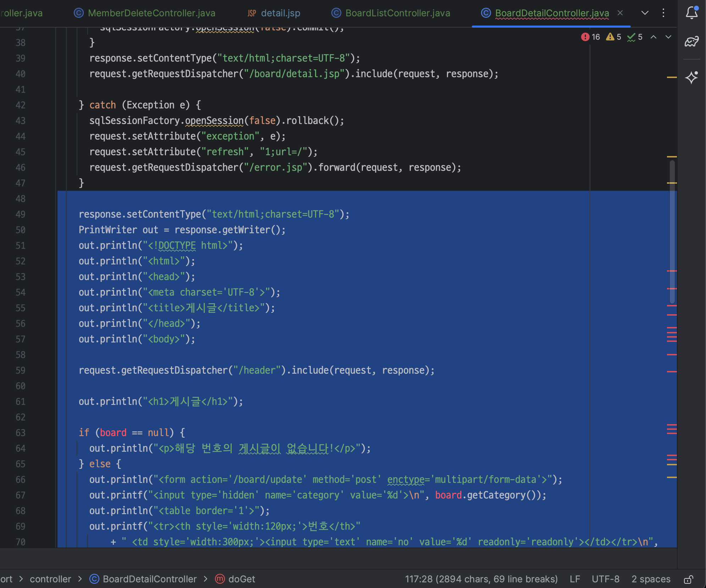Jump to next highlighted error arrow
Screen dimensions: 706x588
668,37
